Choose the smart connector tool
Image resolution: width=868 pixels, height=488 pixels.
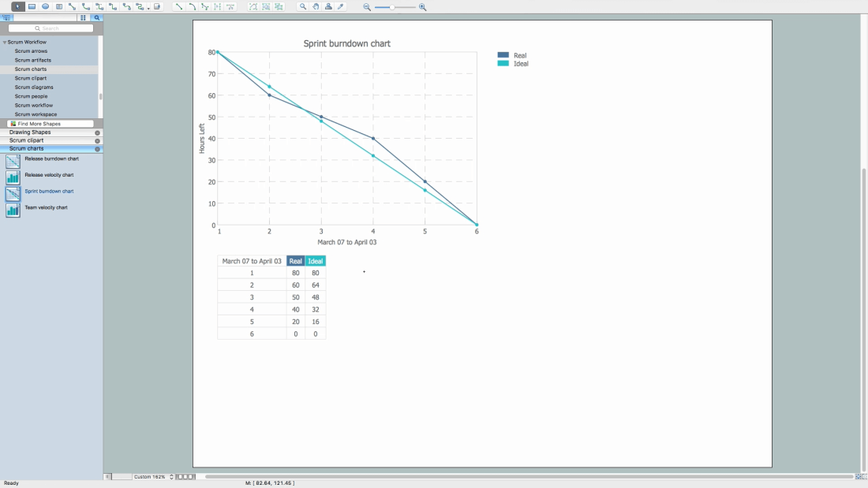[x=113, y=6]
